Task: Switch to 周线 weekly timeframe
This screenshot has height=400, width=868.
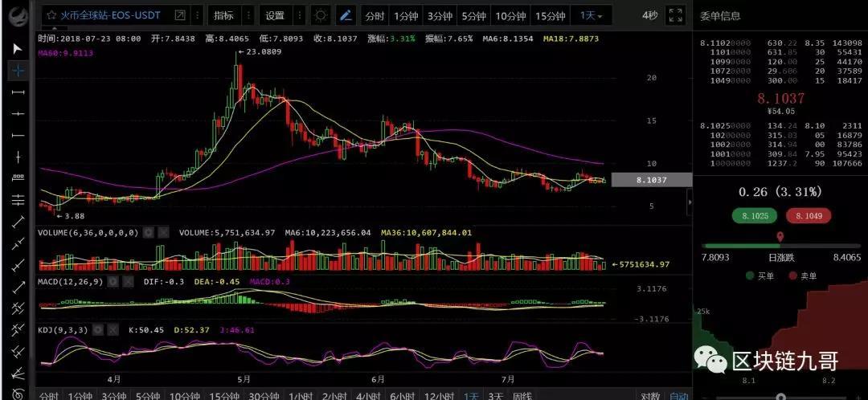Action: [522, 396]
